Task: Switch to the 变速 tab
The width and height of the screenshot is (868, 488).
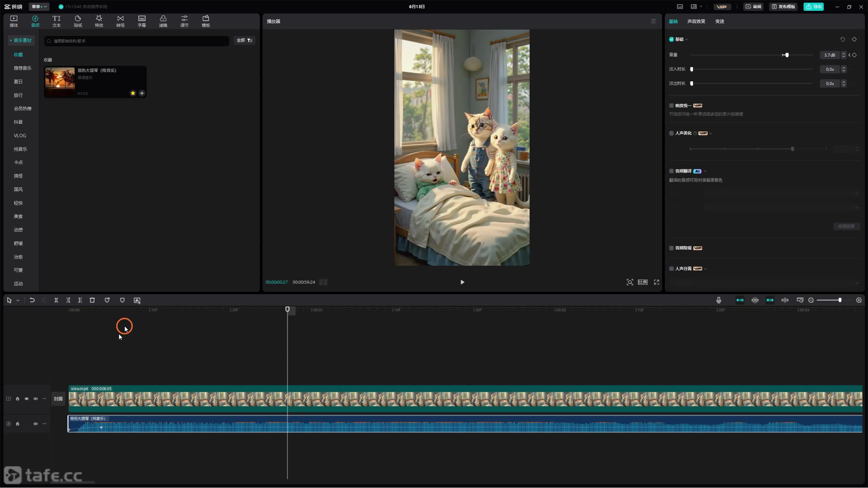Action: pos(719,21)
